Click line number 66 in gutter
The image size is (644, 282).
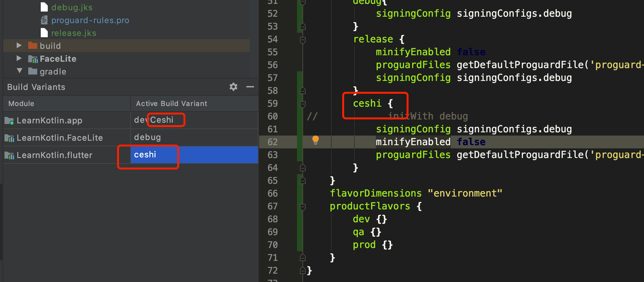(x=273, y=193)
